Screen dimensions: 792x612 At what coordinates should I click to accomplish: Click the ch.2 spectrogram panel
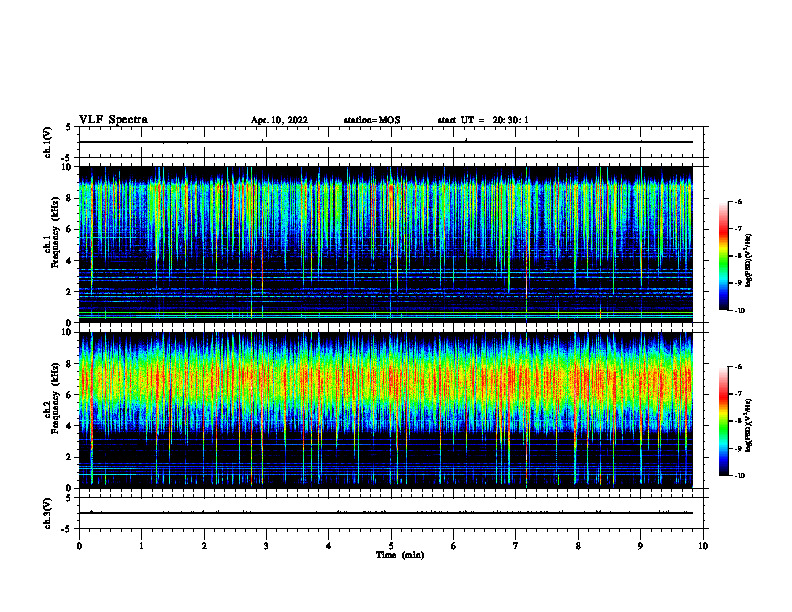click(x=386, y=410)
